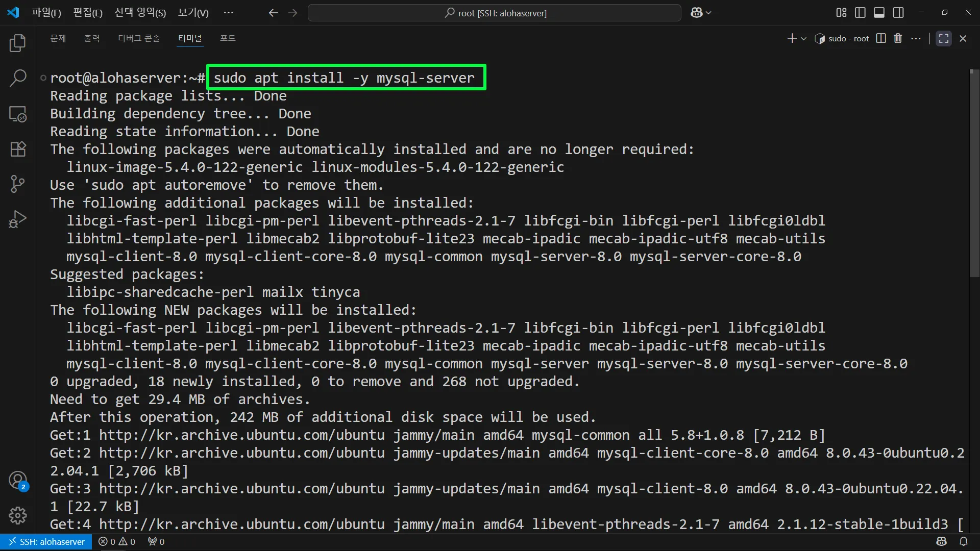This screenshot has height=551, width=980.
Task: Open the Search view icon
Action: coord(17,78)
